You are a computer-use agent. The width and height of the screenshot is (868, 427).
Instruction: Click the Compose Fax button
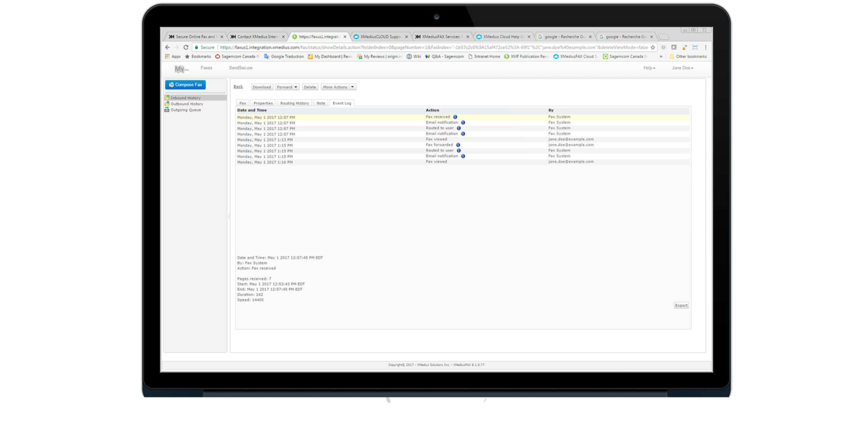point(185,85)
